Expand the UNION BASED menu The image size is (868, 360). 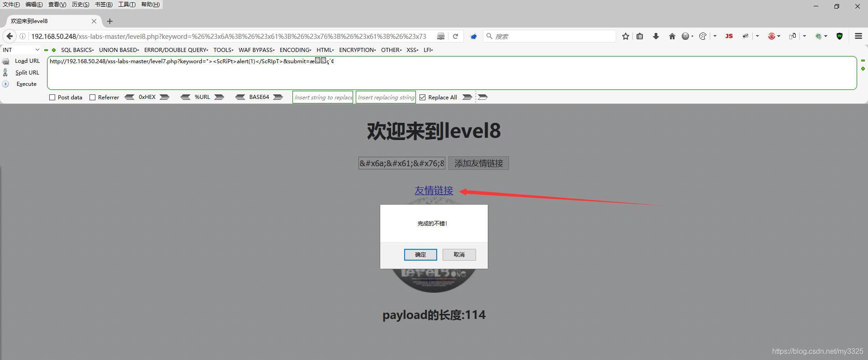click(119, 50)
